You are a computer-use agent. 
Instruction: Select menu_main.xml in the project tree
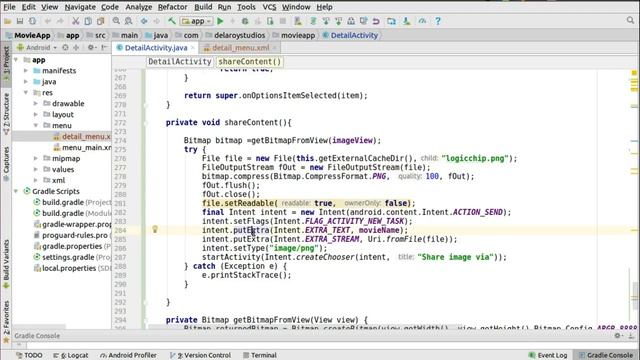point(82,147)
